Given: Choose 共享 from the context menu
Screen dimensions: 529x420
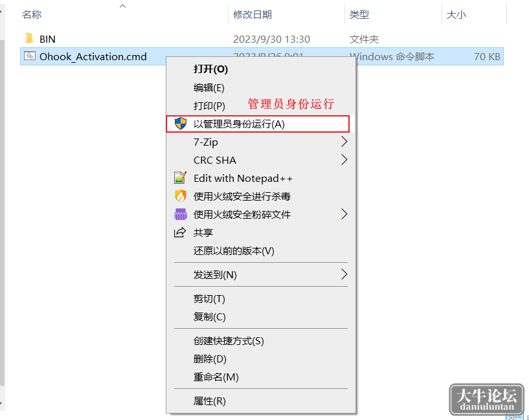Looking at the screenshot, I should pyautogui.click(x=261, y=232).
